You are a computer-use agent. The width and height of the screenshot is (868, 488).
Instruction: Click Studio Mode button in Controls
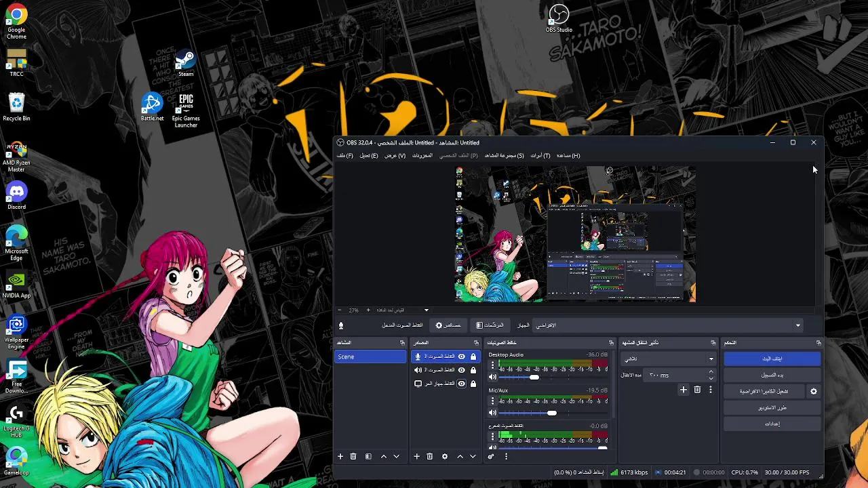(x=772, y=407)
